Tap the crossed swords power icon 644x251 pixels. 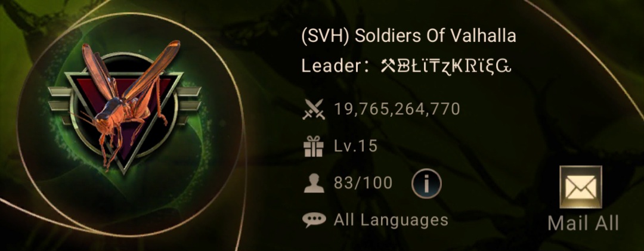pyautogui.click(x=314, y=110)
